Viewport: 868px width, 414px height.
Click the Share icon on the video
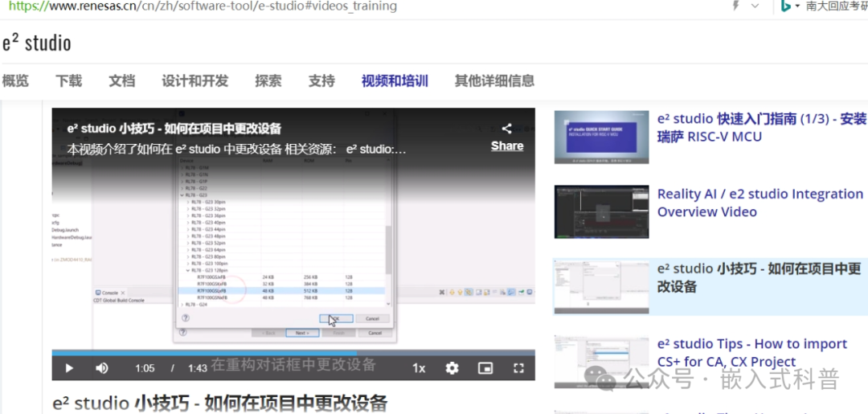(x=506, y=129)
